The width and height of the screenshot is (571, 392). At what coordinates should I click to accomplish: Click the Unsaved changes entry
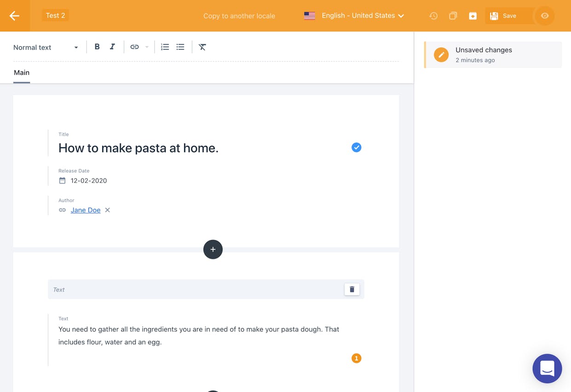pos(493,55)
